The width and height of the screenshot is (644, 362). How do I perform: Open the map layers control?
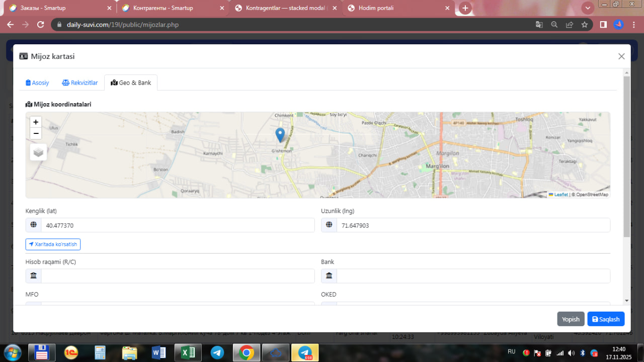(x=38, y=152)
